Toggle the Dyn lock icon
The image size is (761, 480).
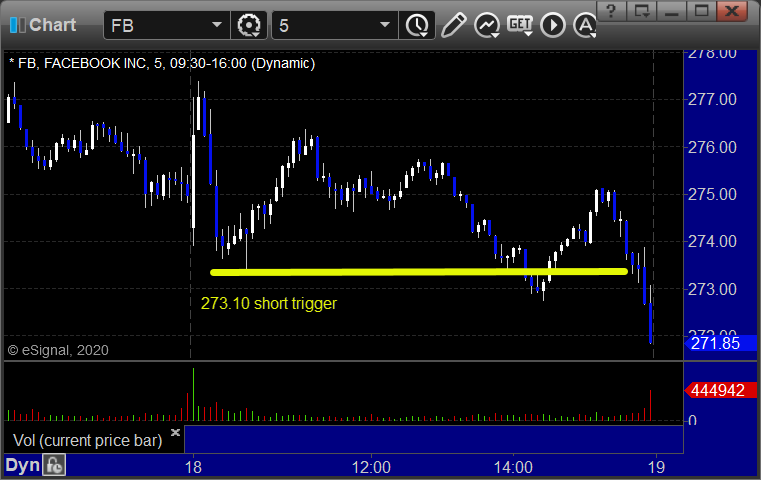tap(54, 465)
